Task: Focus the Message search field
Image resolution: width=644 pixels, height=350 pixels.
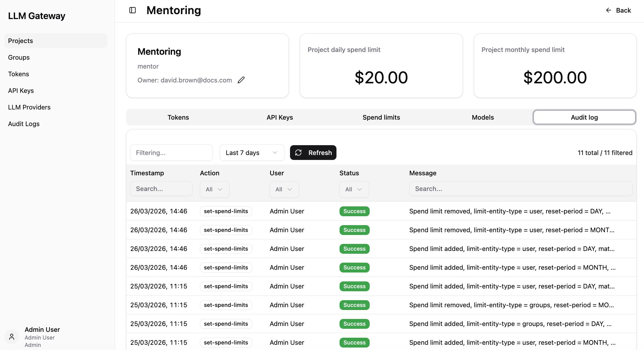Action: point(521,189)
